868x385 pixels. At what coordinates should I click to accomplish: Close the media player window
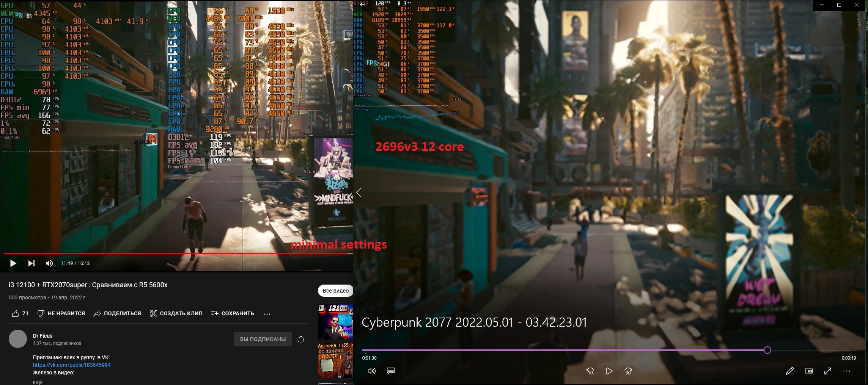point(857,5)
